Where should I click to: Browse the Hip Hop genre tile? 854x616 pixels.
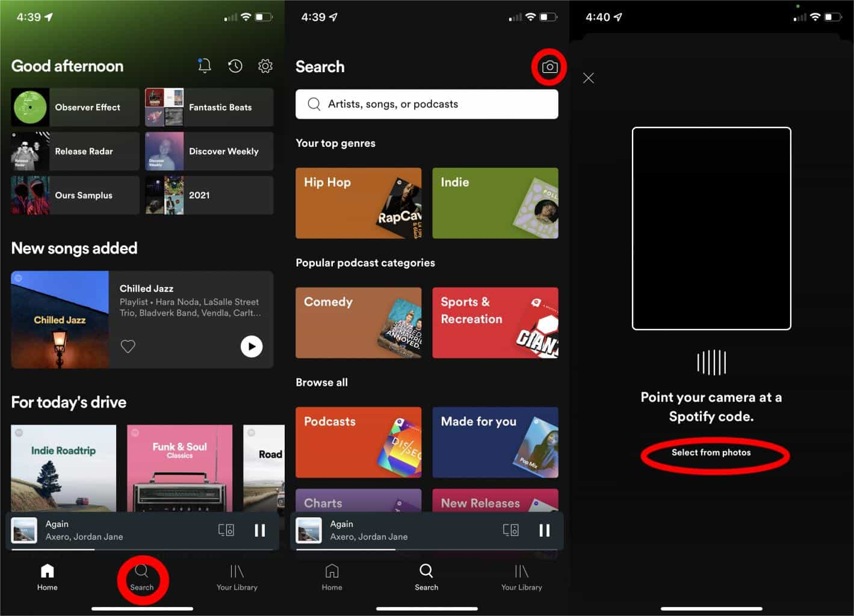(x=358, y=203)
